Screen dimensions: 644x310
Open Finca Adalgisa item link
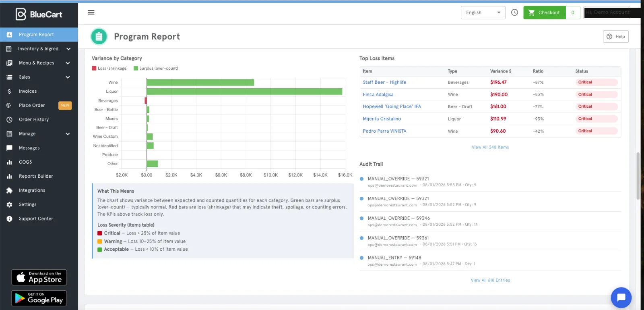pyautogui.click(x=378, y=94)
